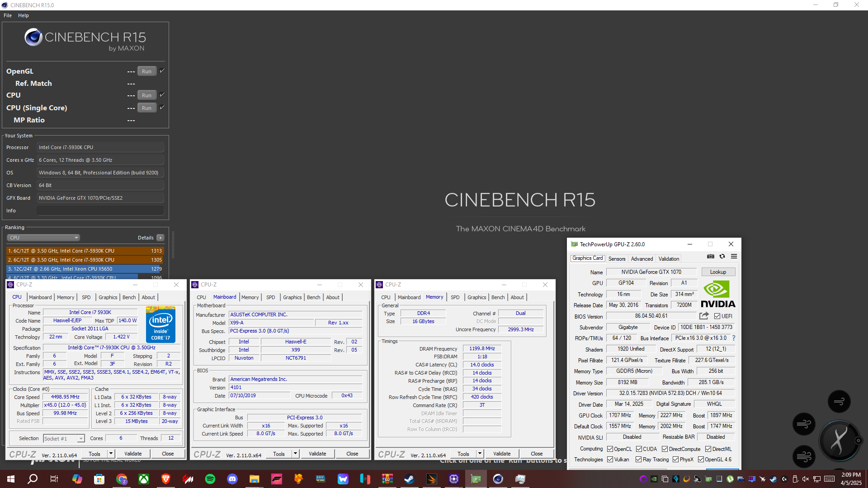Switch to Validation tab in GPU-Z

[x=669, y=259]
